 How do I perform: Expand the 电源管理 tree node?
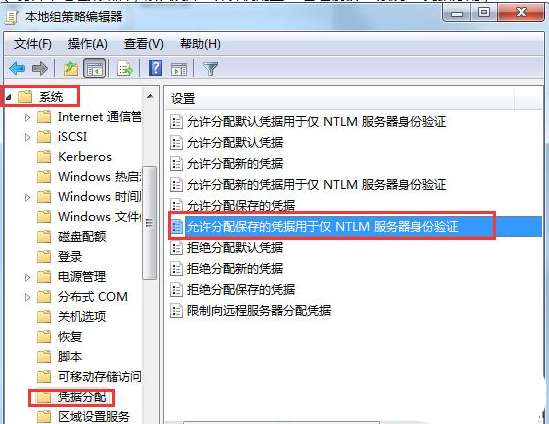click(x=27, y=277)
